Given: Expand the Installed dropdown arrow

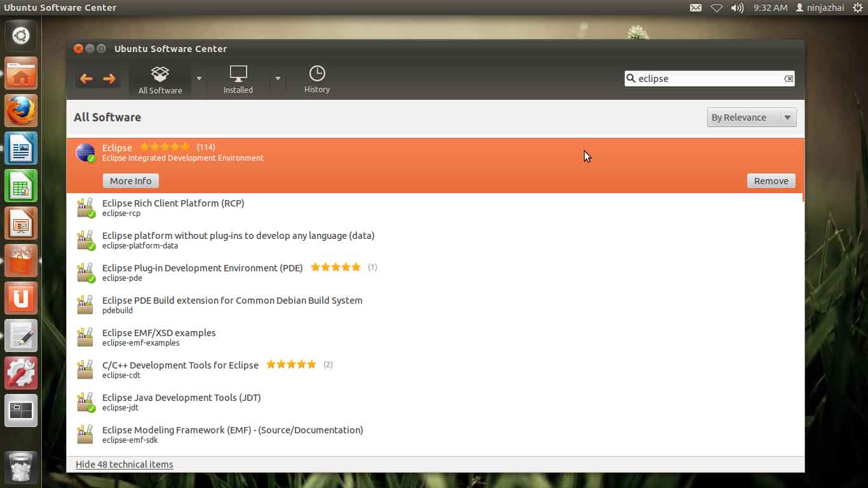Looking at the screenshot, I should point(278,79).
